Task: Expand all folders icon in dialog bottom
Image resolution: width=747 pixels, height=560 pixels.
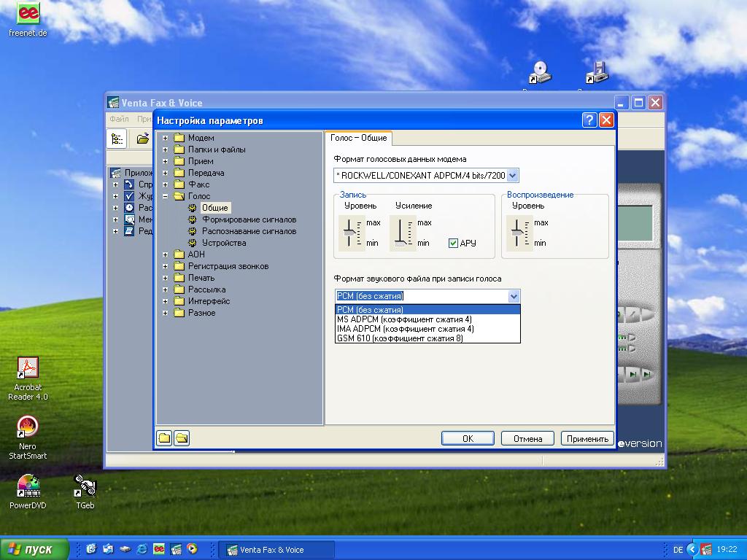Action: (x=182, y=438)
